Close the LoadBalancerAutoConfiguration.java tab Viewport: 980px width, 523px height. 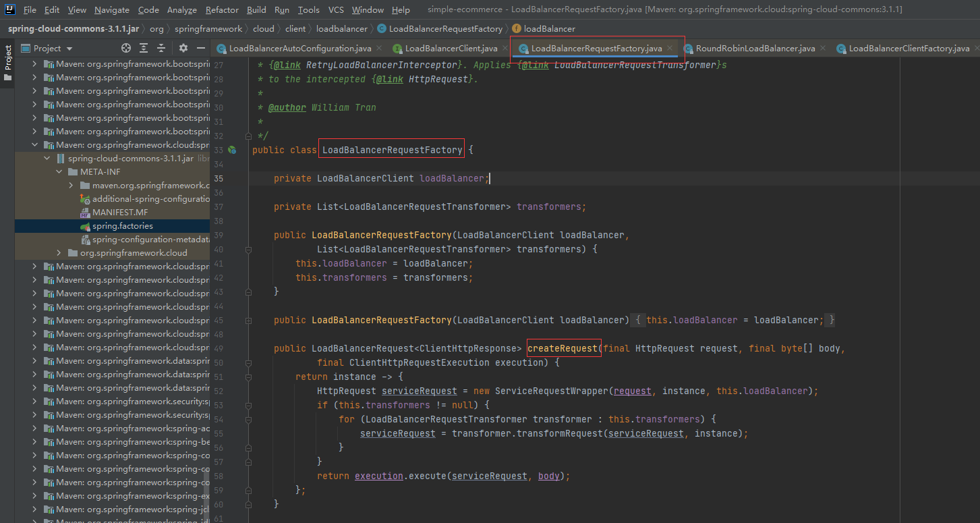pos(378,49)
